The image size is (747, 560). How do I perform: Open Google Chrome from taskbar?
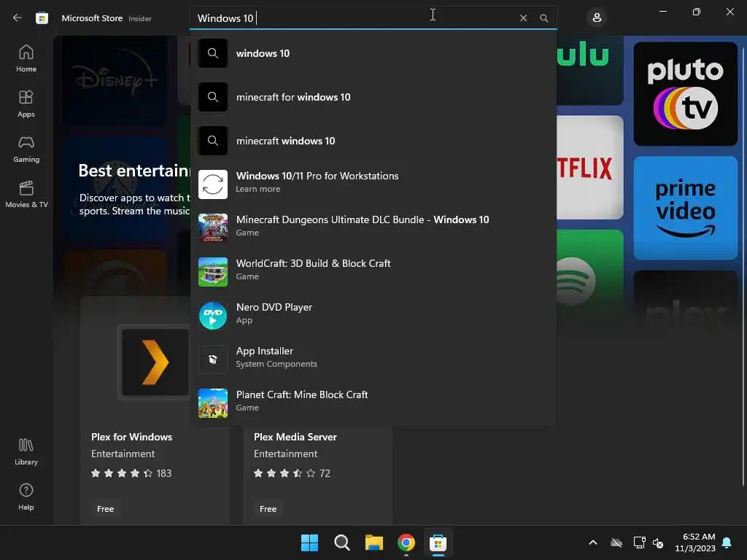[x=406, y=542]
